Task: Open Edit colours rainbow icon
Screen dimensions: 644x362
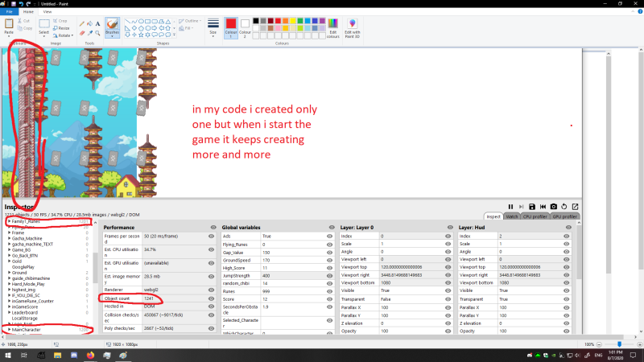Action: [x=332, y=23]
